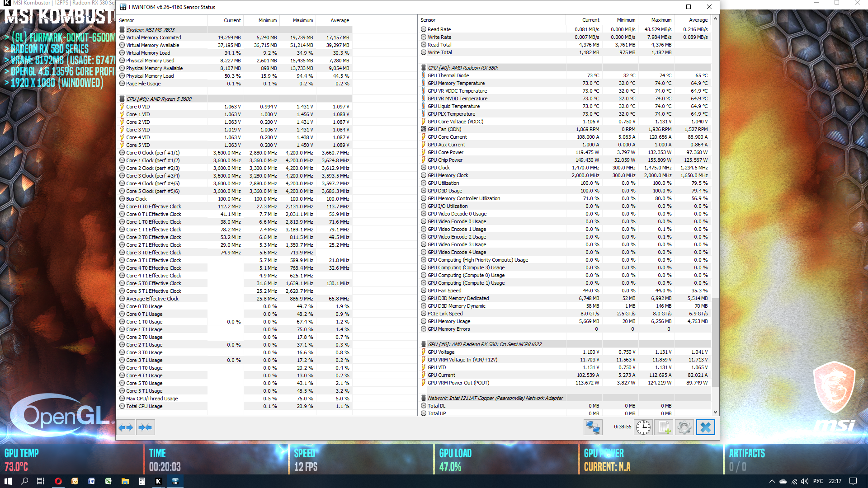This screenshot has width=868, height=488.
Task: Click the blue X close sensors button
Action: [x=706, y=427]
